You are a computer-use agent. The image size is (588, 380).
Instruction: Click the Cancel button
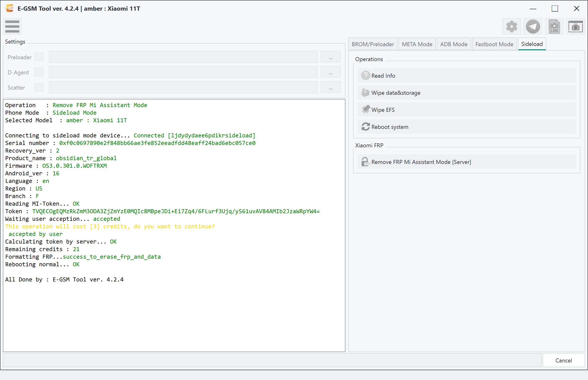(x=563, y=360)
